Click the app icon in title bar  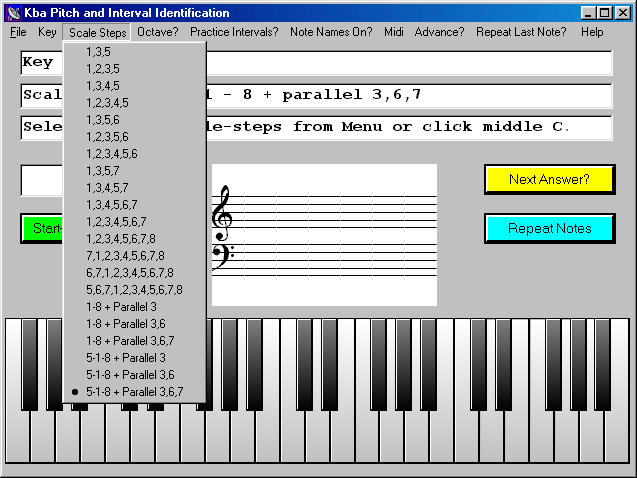tap(13, 13)
